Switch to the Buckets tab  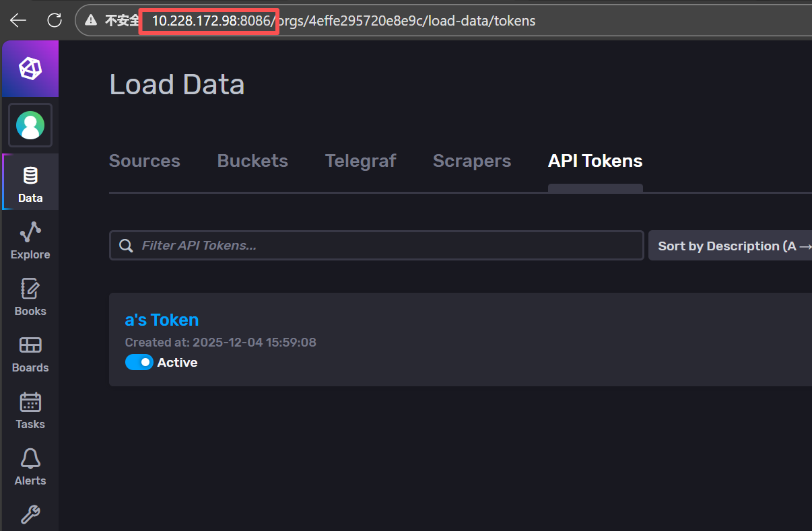pyautogui.click(x=252, y=162)
